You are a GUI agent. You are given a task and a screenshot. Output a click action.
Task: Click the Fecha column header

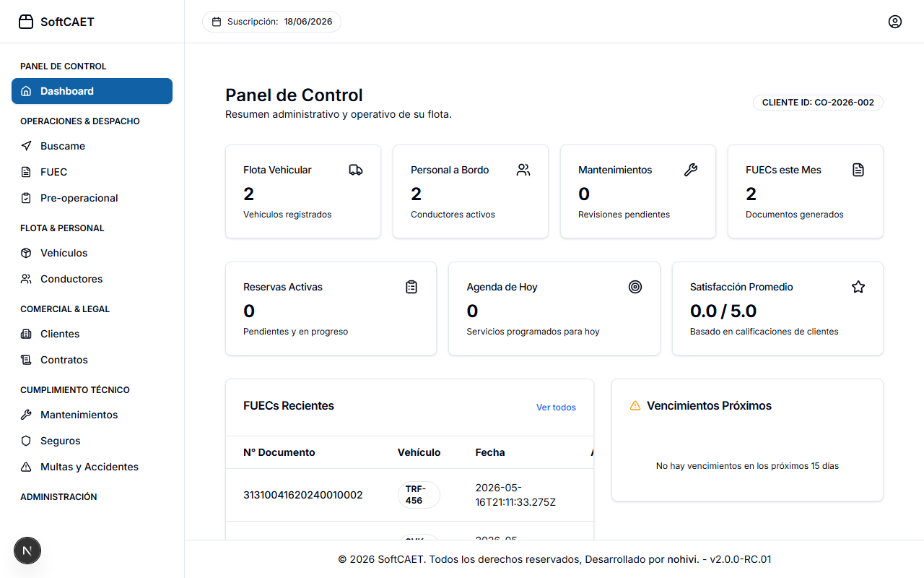(490, 452)
